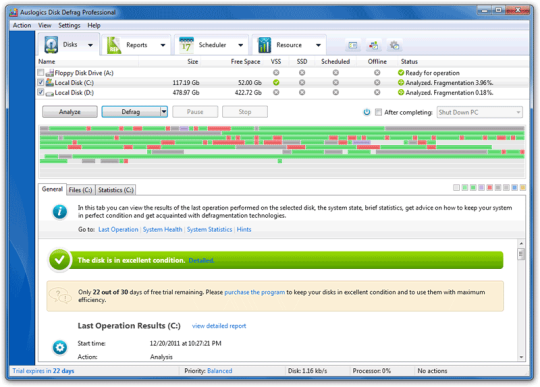This screenshot has height=387, width=540.
Task: Click the Analyze button
Action: 70,112
